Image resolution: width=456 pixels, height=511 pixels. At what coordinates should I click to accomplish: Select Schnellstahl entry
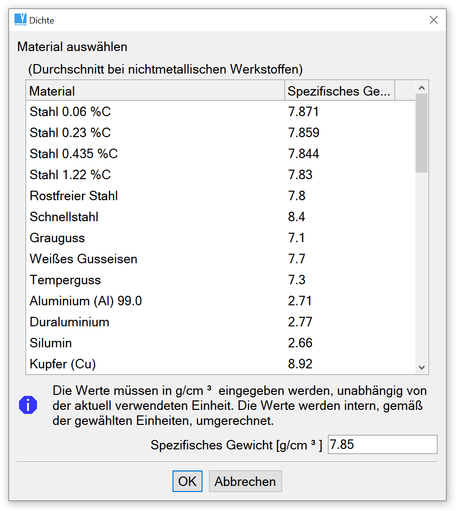[221, 217]
